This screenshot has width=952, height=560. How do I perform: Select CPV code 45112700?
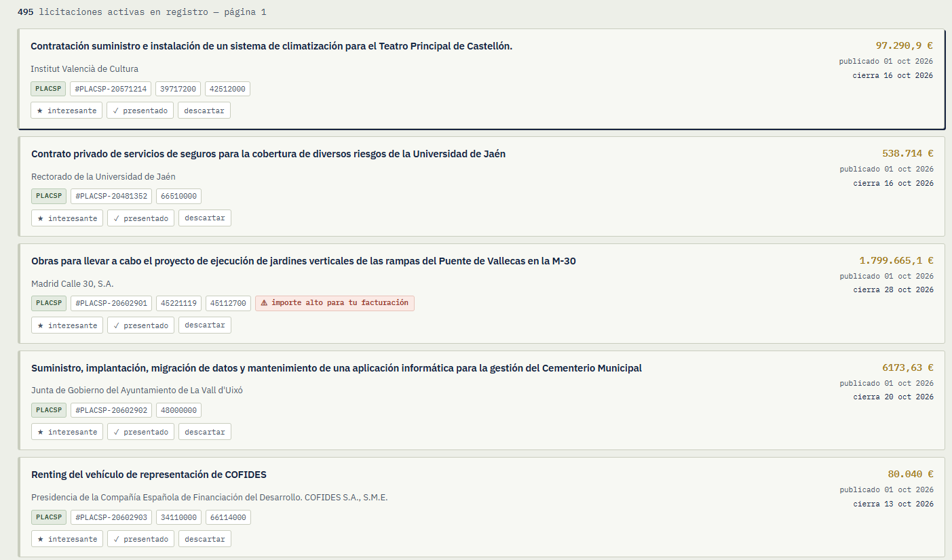[228, 303]
